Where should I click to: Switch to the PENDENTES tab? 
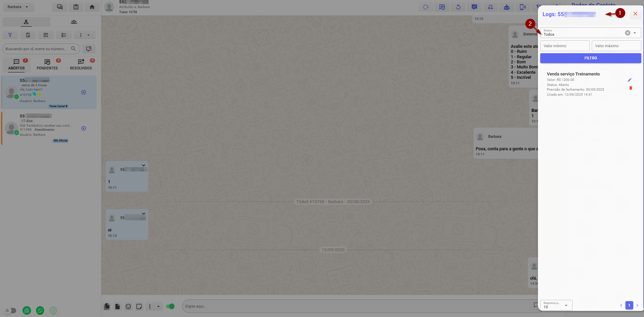point(47,64)
